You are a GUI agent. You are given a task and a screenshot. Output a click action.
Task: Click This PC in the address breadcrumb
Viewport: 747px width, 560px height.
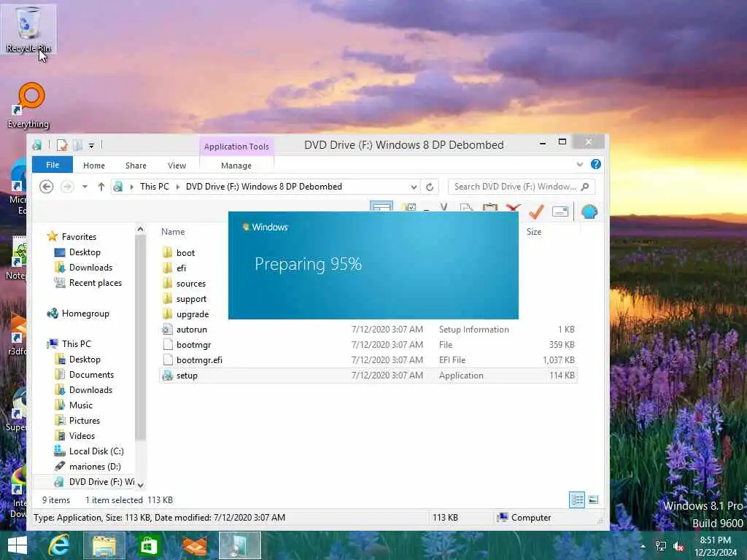[x=155, y=187]
